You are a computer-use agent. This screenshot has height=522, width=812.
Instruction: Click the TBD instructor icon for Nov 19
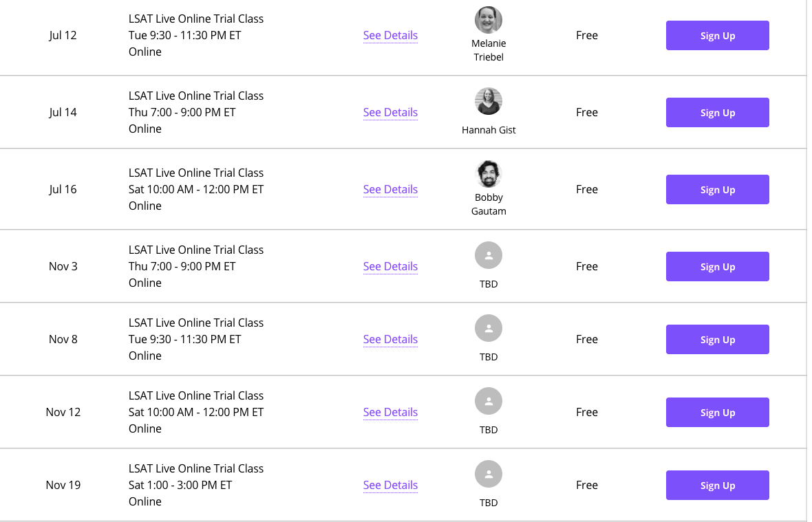pos(489,474)
